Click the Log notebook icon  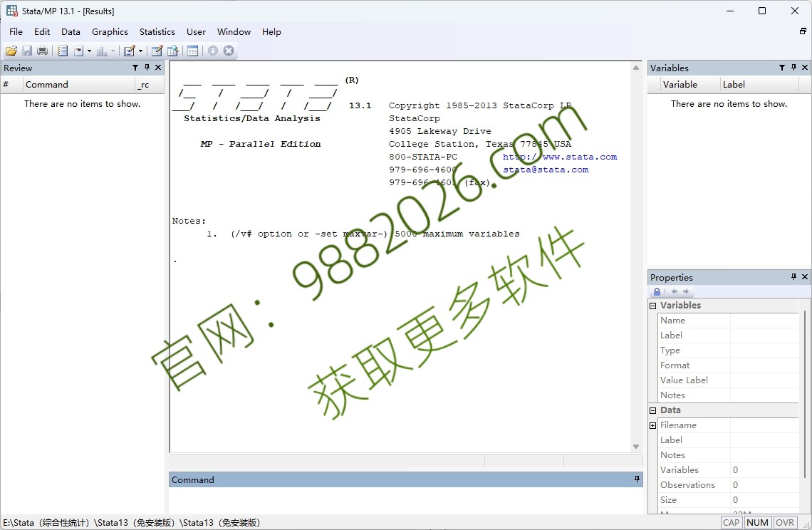(63, 51)
